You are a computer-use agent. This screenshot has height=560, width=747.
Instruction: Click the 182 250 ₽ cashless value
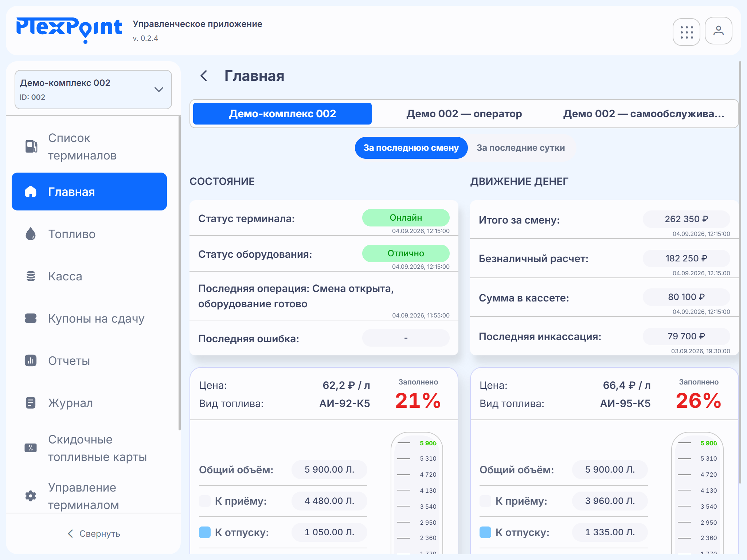pos(686,259)
